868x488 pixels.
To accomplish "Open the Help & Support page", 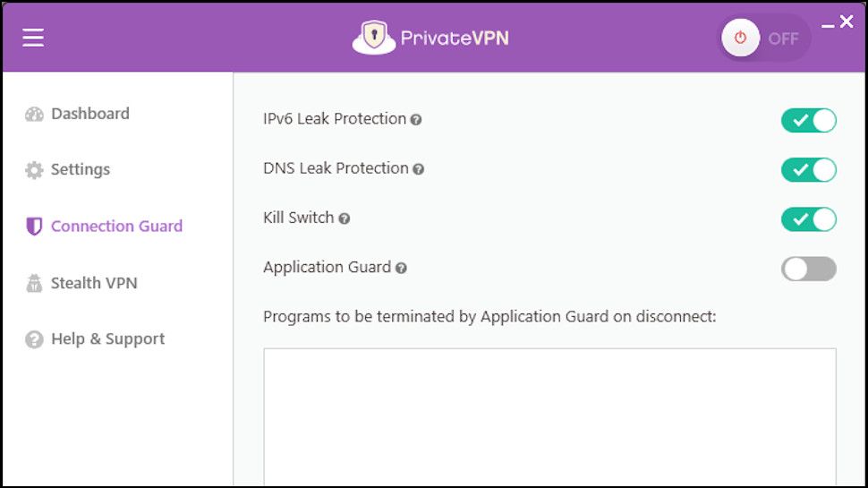I will (107, 338).
